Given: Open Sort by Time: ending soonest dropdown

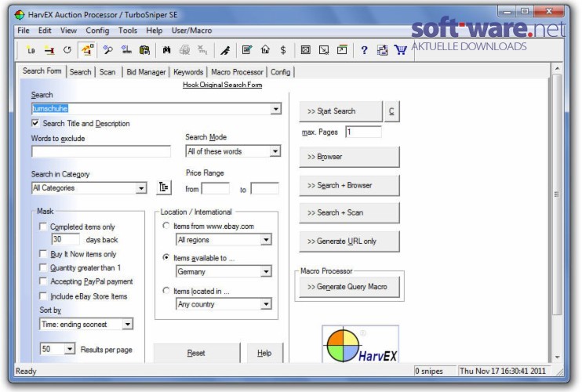Looking at the screenshot, I should click(x=127, y=324).
